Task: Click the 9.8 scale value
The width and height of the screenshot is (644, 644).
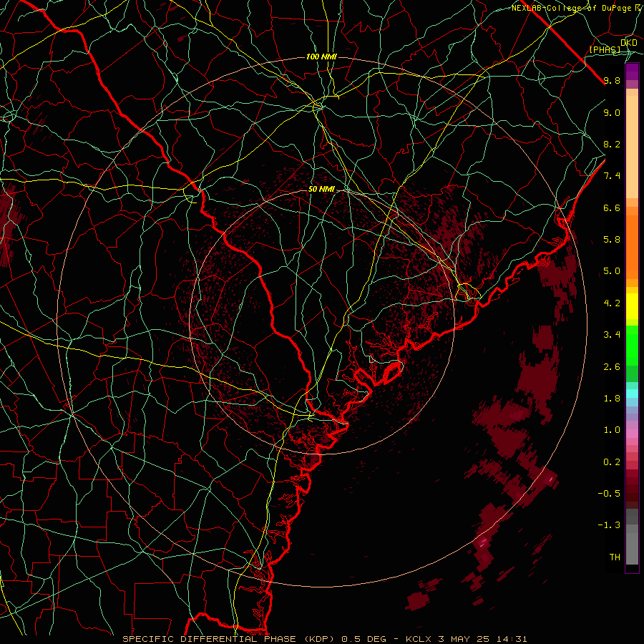Action: [612, 80]
